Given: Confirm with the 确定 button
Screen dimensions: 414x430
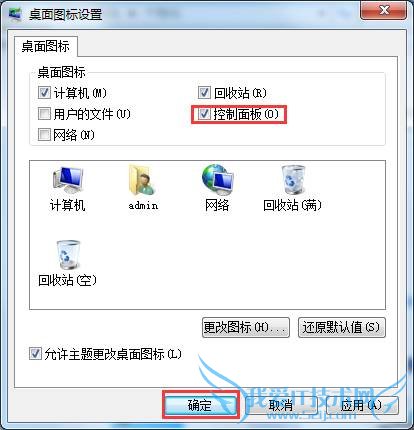Looking at the screenshot, I should [201, 405].
